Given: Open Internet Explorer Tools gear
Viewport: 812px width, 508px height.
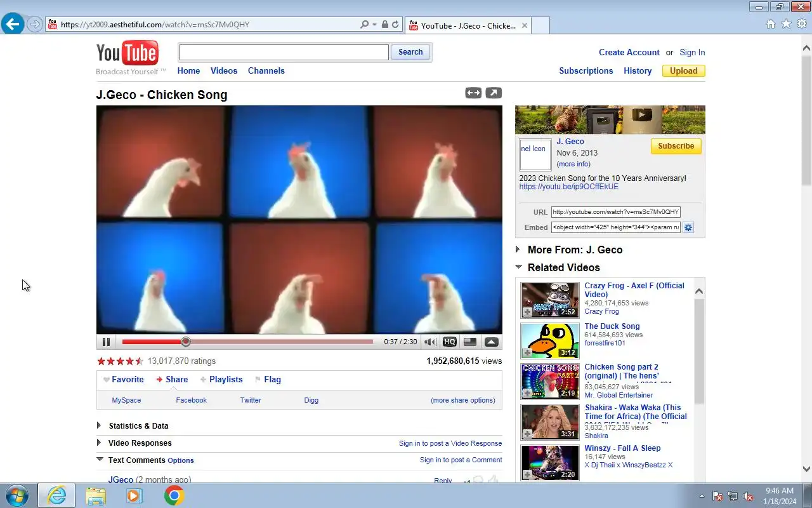Looking at the screenshot, I should (801, 24).
